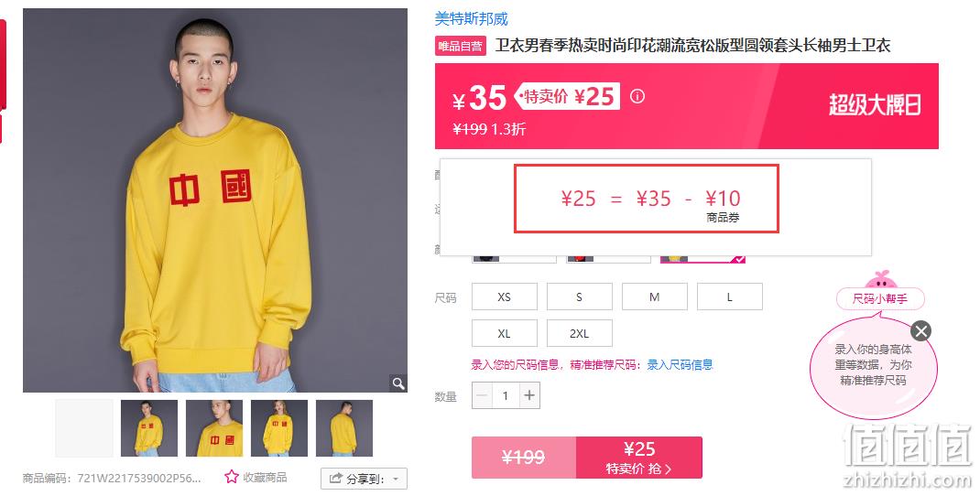Close the size helper bubble
Image resolution: width=980 pixels, height=496 pixels.
[920, 330]
